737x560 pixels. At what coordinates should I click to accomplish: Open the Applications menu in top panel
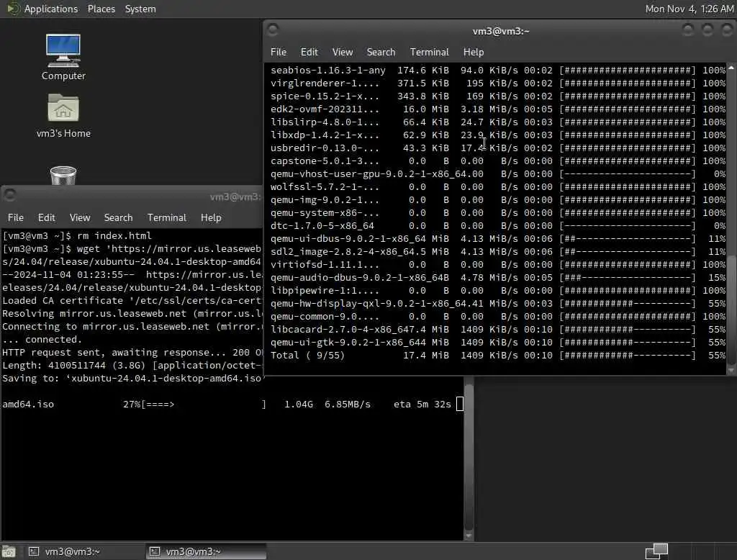pyautogui.click(x=51, y=9)
